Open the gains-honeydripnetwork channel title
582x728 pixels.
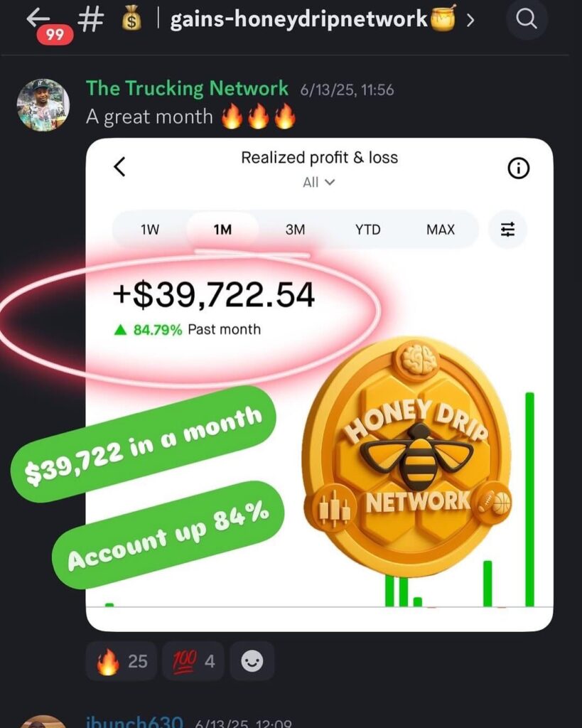299,20
